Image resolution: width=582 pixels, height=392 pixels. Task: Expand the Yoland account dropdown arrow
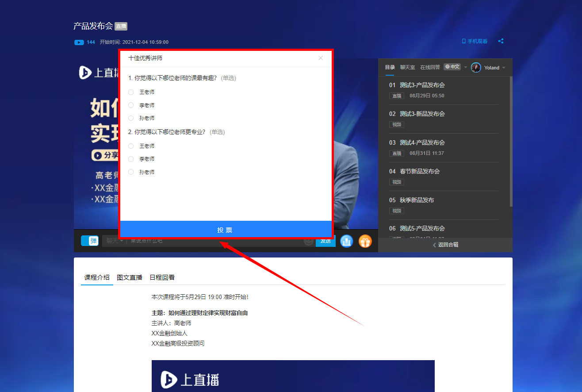pyautogui.click(x=504, y=68)
